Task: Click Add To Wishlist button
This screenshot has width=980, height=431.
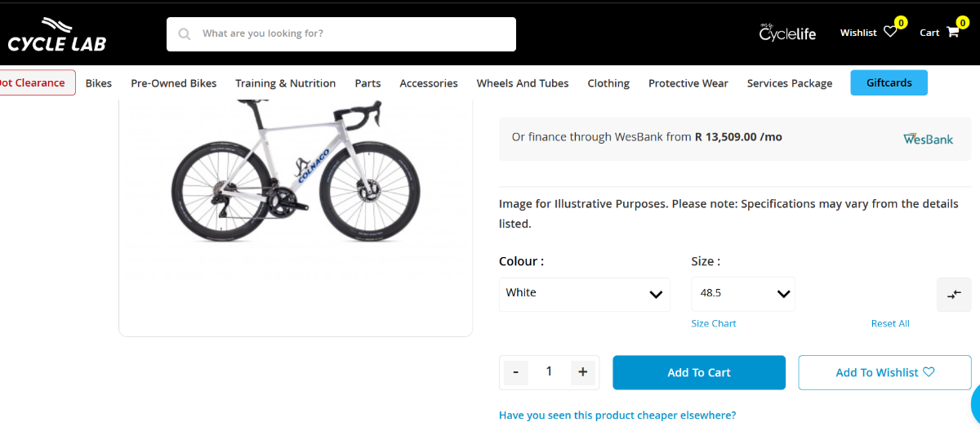Action: pyautogui.click(x=884, y=372)
